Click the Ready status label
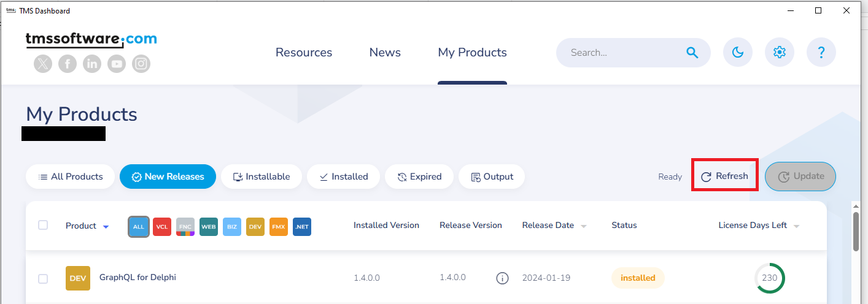 click(670, 177)
